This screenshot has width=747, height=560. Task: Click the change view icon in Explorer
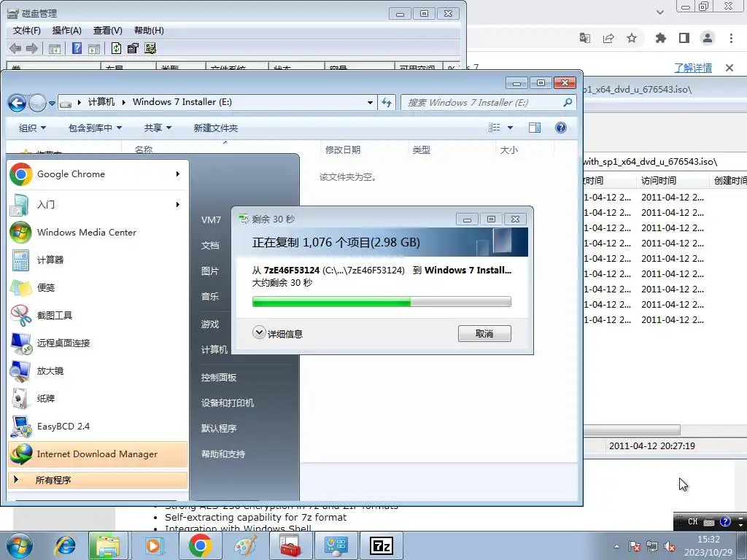click(x=495, y=128)
